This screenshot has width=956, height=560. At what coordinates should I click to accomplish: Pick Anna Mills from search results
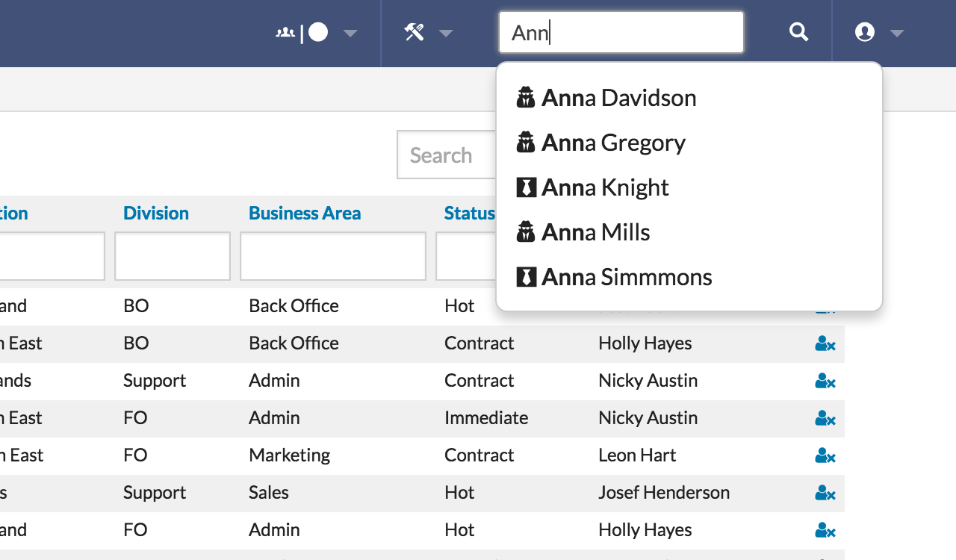point(595,232)
